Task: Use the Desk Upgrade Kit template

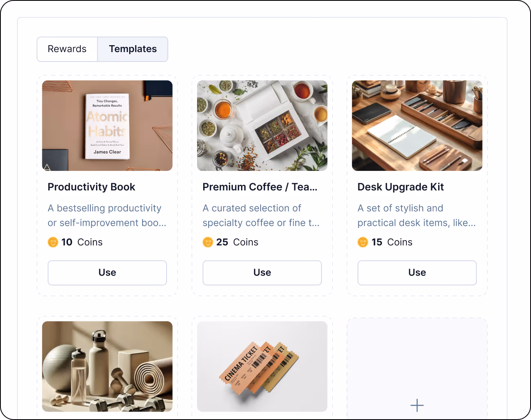Action: click(x=417, y=273)
